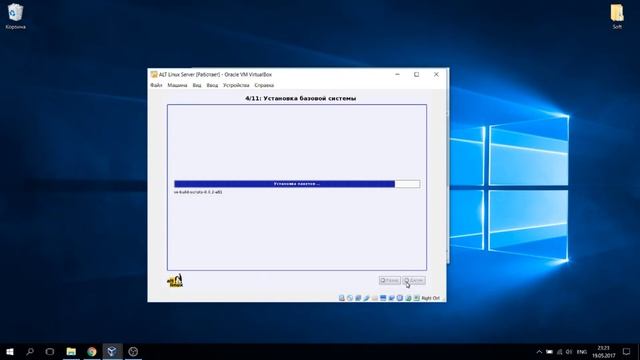Click the installer heading 4/11: Установка базовой системы
The height and width of the screenshot is (360, 640).
tap(300, 98)
